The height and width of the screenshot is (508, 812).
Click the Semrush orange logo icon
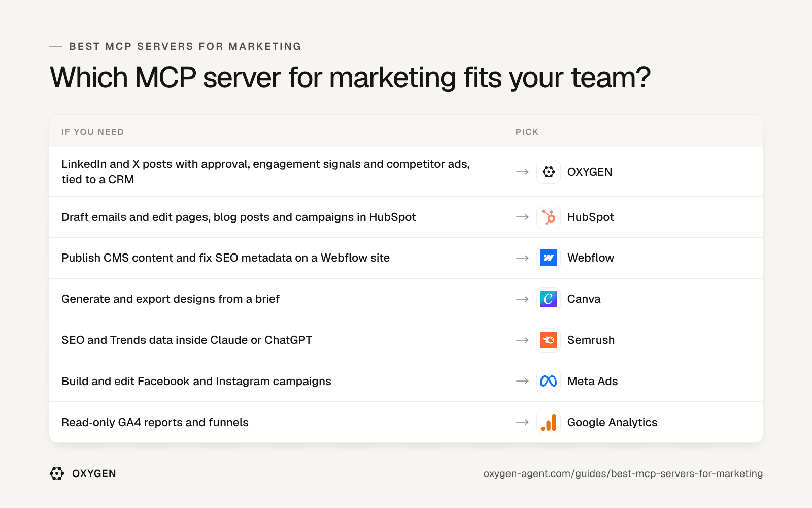pyautogui.click(x=549, y=340)
